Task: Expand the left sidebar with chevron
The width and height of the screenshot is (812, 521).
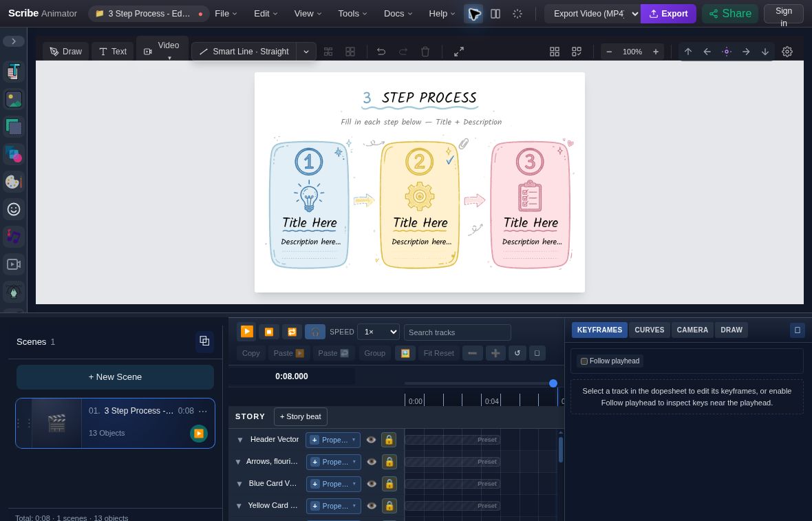Action: 14,41
